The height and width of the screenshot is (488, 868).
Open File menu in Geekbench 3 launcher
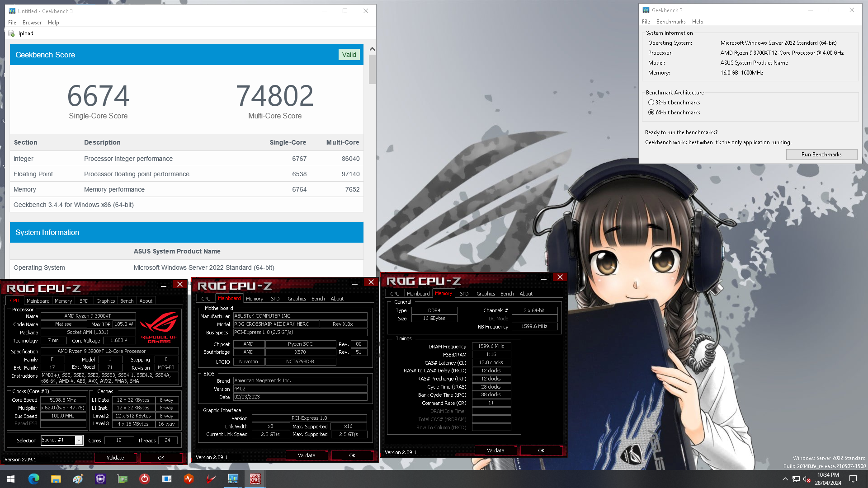[646, 22]
